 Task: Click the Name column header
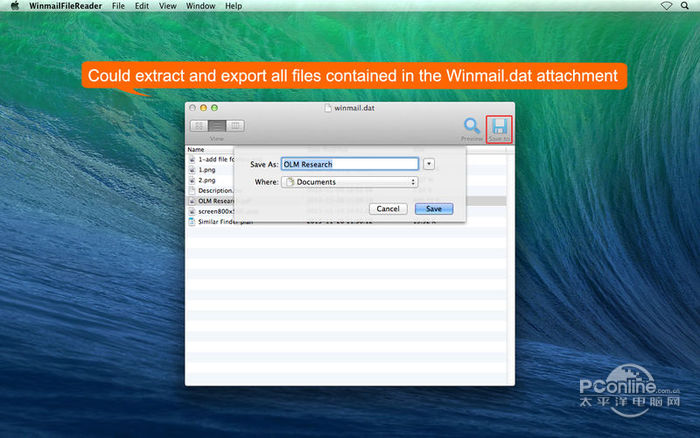click(x=196, y=149)
